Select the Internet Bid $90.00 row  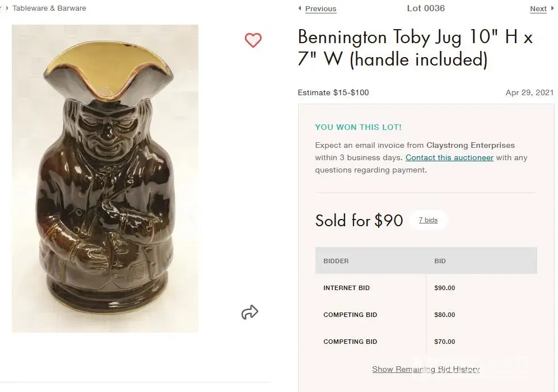(426, 288)
